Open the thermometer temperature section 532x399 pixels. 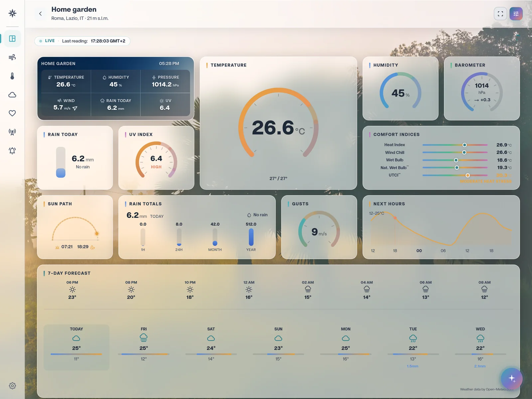coord(12,76)
